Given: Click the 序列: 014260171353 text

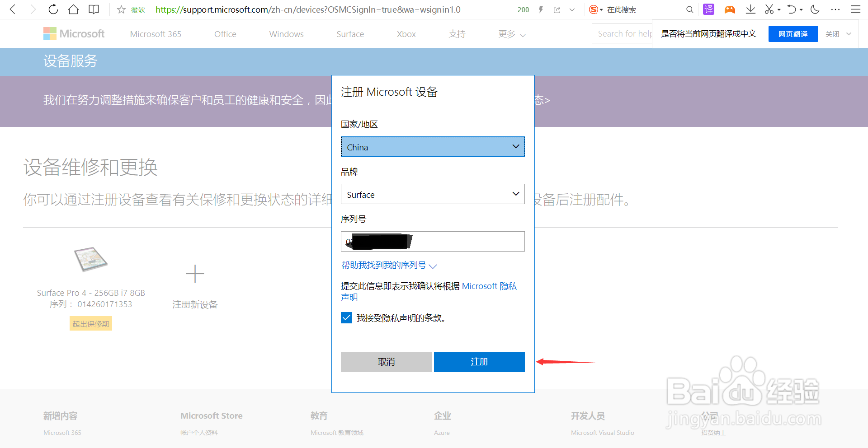Looking at the screenshot, I should (x=91, y=304).
